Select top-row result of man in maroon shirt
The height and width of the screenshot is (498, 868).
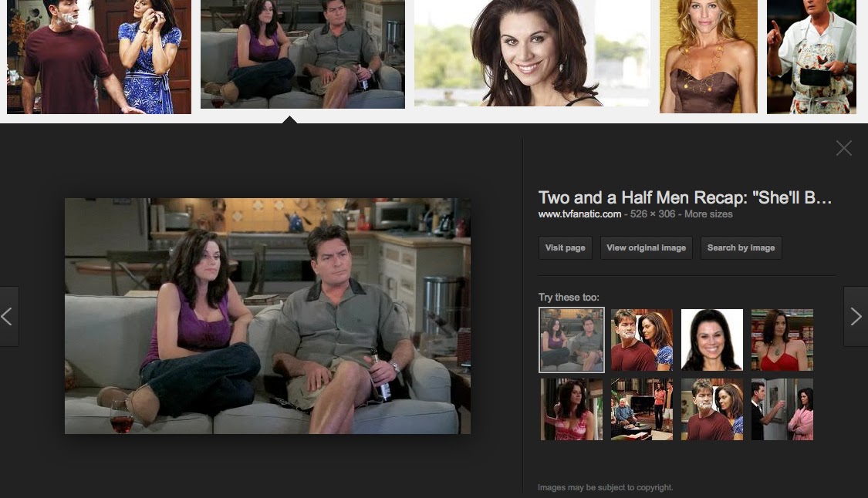99,56
